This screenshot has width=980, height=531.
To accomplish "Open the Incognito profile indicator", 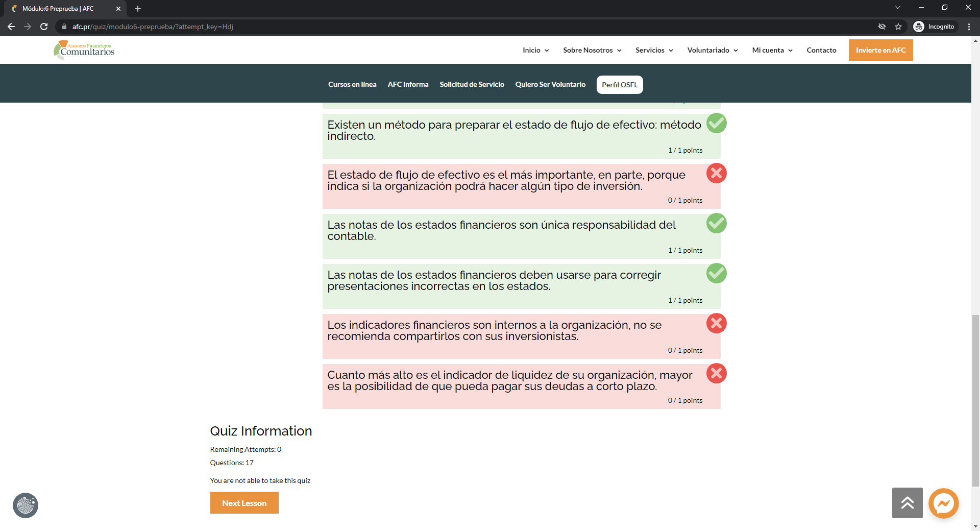I will 935,27.
